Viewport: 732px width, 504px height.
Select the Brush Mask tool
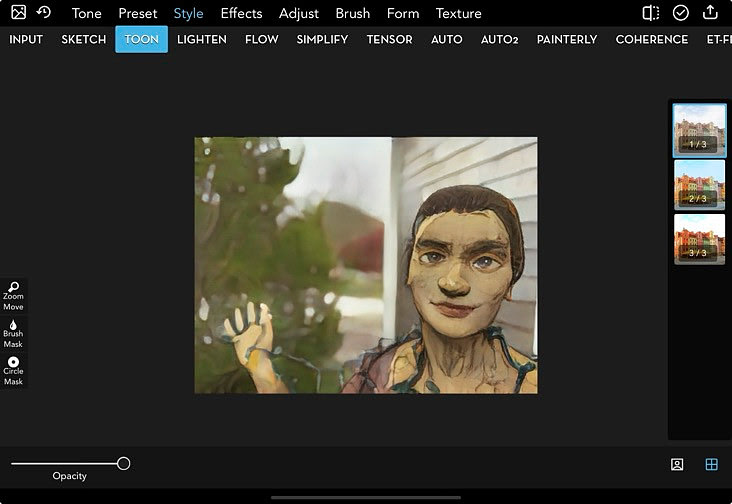(x=14, y=334)
